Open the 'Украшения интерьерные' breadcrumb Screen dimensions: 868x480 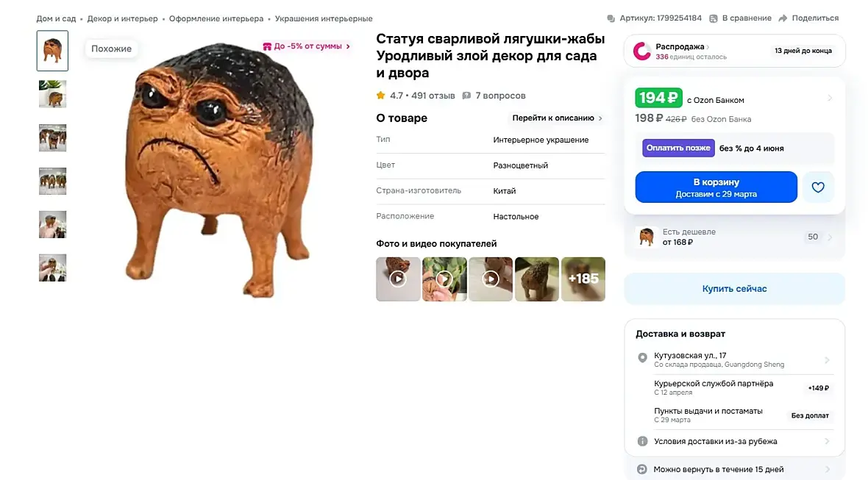coord(324,18)
